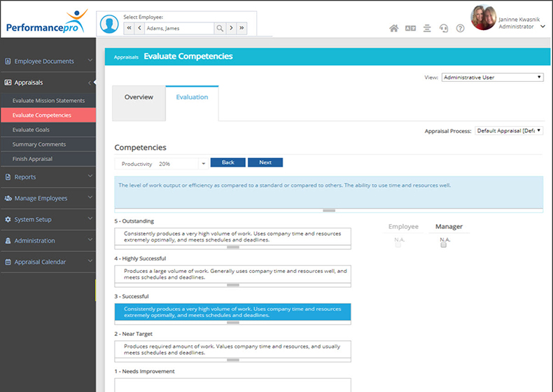The image size is (553, 392).
Task: Click the Next button
Action: click(x=265, y=162)
